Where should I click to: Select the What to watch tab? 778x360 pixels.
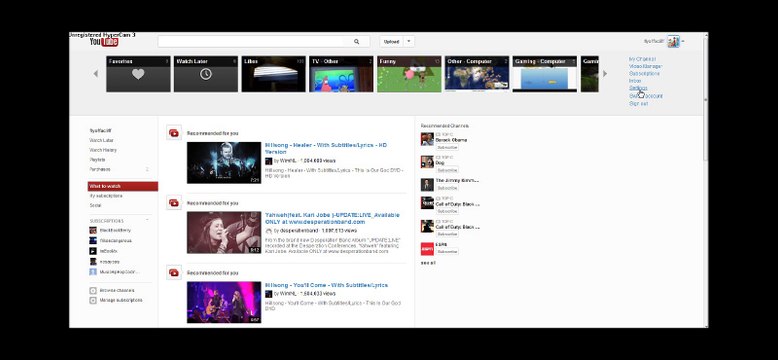[x=123, y=186]
